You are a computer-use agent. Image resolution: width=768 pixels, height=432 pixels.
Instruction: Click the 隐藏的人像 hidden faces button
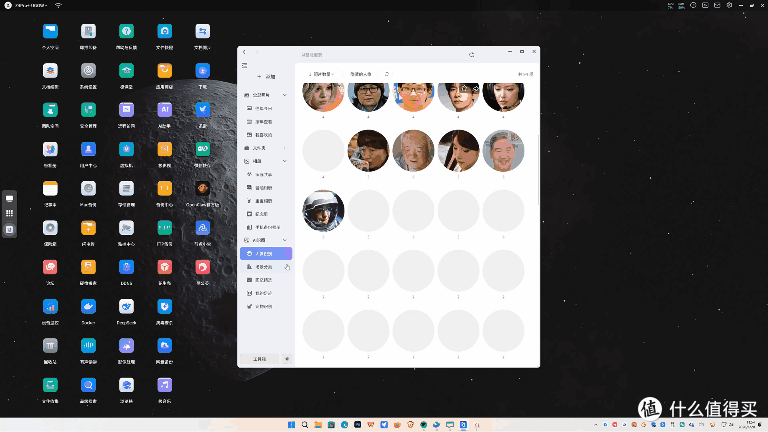360,74
